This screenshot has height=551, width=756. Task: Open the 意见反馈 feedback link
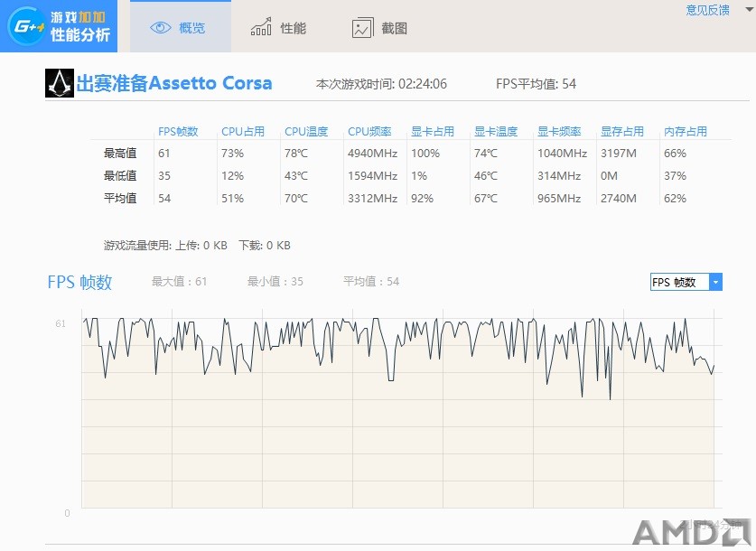707,10
